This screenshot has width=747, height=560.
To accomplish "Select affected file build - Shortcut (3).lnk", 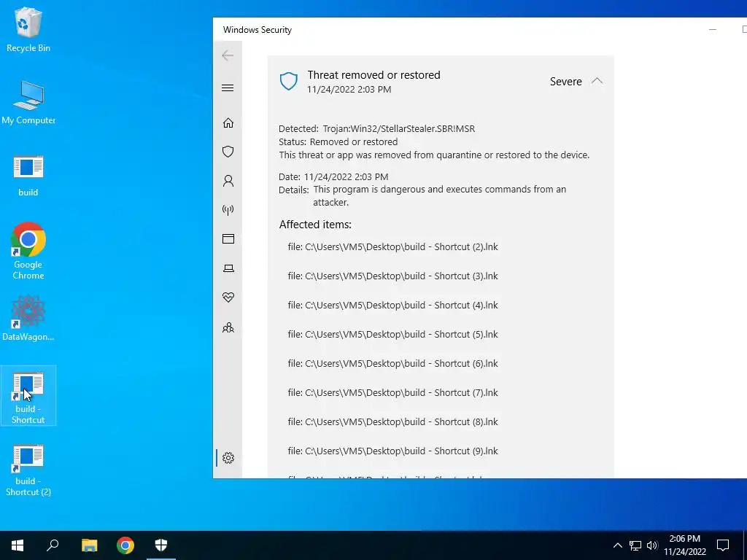I will (392, 276).
